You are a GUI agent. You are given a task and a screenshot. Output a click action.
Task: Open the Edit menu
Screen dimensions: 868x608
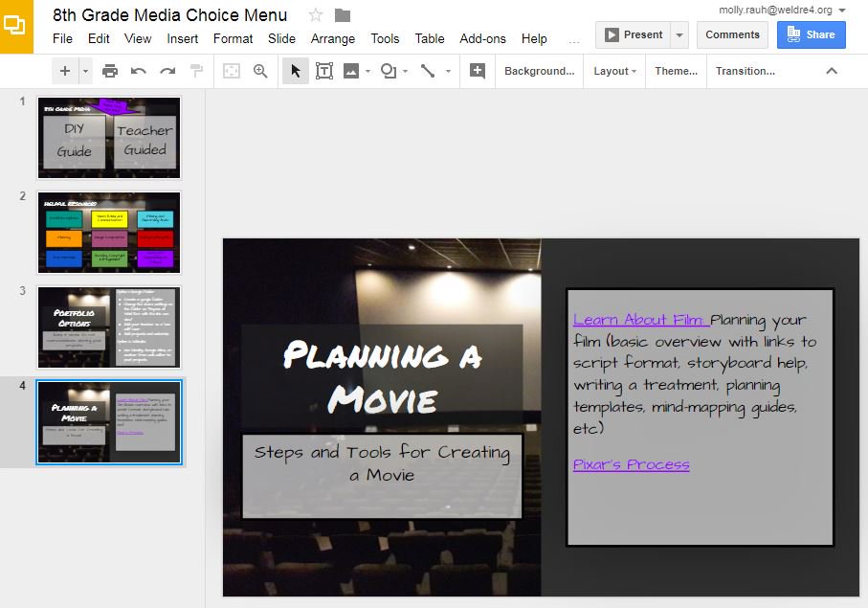[x=99, y=38]
